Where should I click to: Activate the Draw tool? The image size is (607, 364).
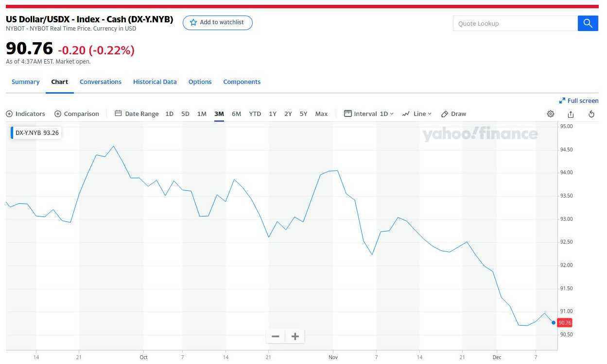click(x=453, y=114)
